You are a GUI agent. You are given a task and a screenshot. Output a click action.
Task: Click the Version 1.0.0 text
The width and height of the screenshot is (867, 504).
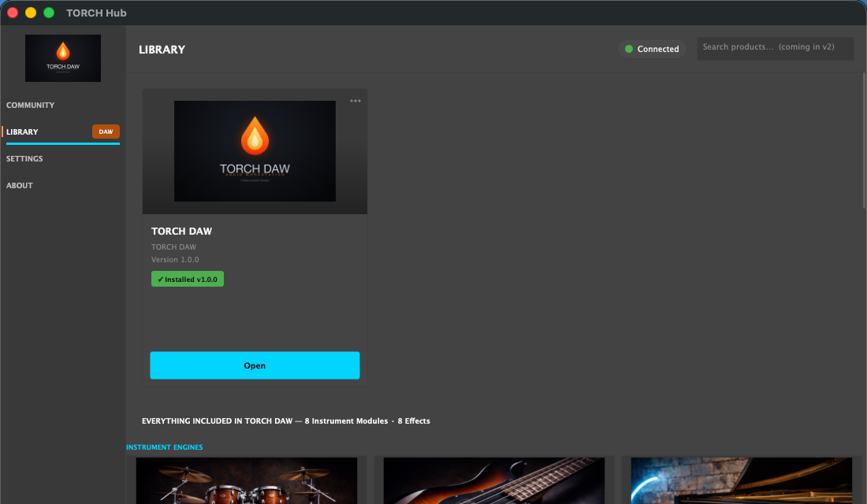click(175, 260)
